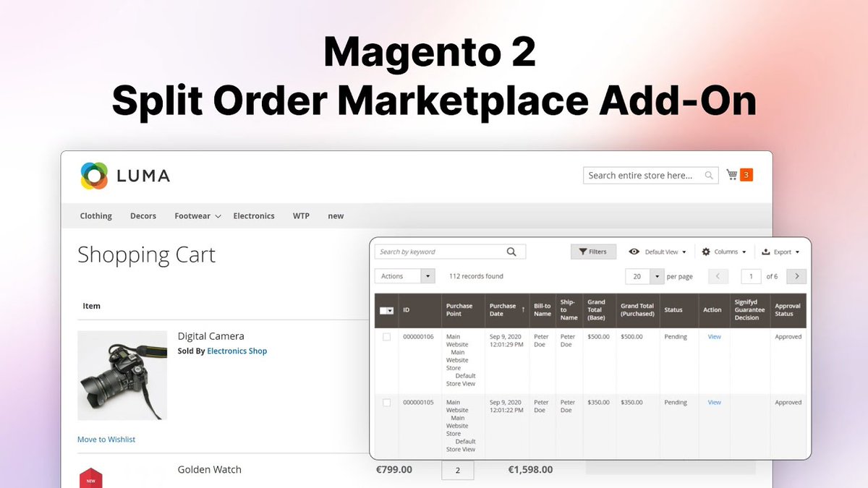Select order 000000105 checkbox
The height and width of the screenshot is (488, 868).
[x=386, y=403]
